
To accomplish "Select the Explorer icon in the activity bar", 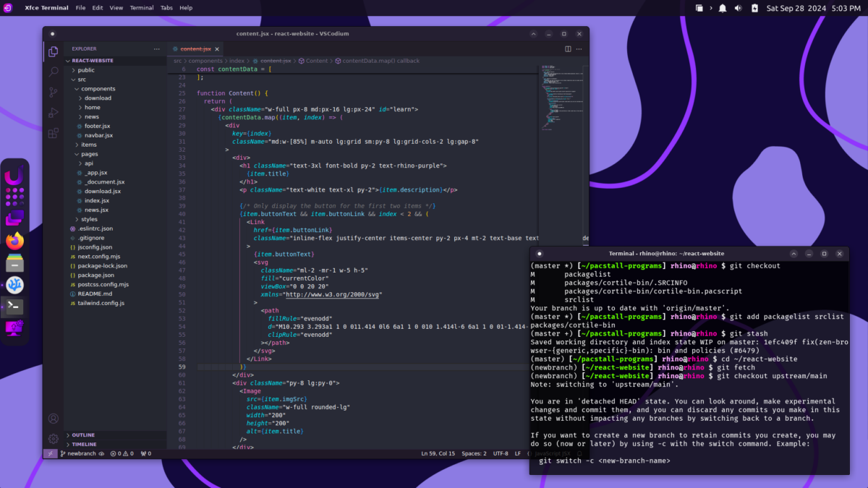I will 53,52.
